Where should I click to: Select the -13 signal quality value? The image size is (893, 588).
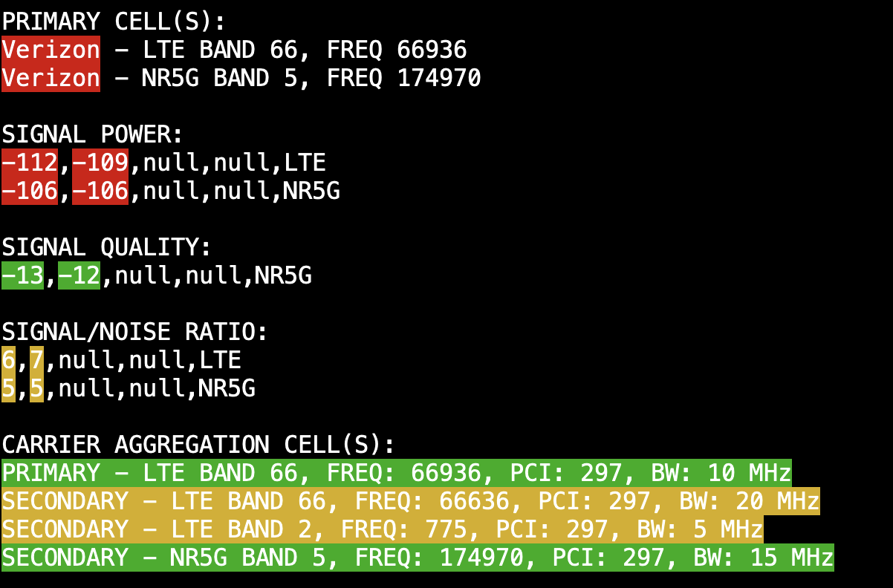click(x=22, y=275)
